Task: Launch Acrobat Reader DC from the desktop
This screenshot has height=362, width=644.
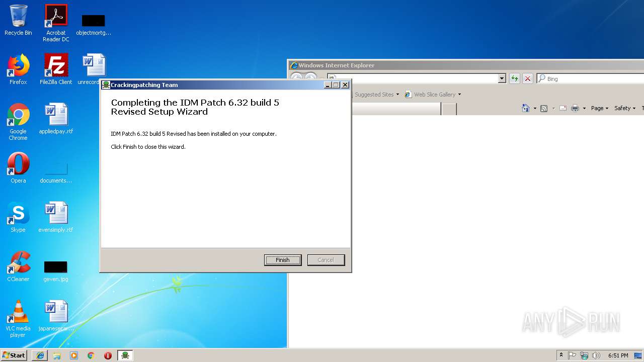Action: [x=56, y=23]
